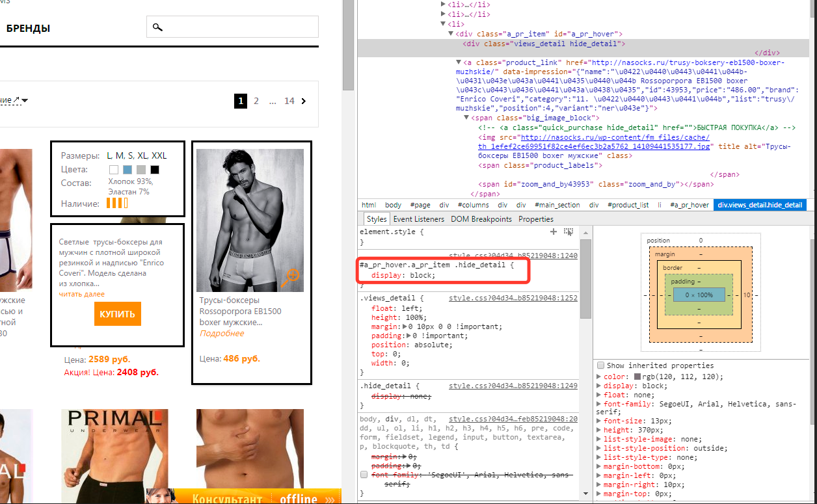Pick the blue color swatch in Цвета
Screen dimensions: 817x504
pos(127,170)
